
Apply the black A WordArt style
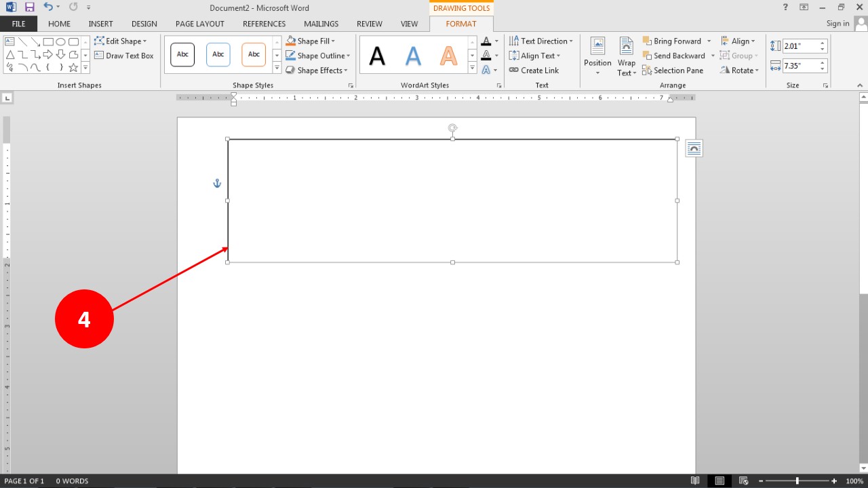coord(377,56)
